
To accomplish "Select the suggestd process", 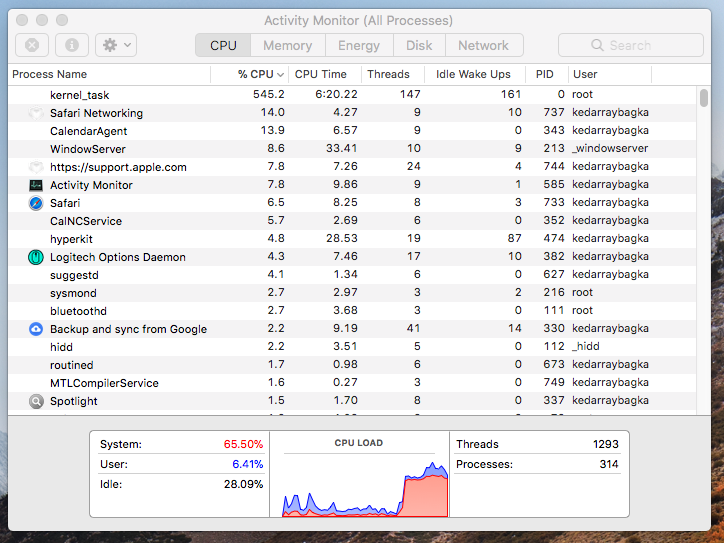I will [x=352, y=275].
